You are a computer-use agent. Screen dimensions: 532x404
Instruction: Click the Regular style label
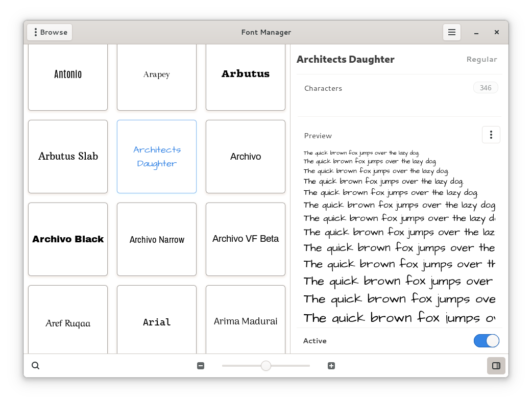coord(481,59)
